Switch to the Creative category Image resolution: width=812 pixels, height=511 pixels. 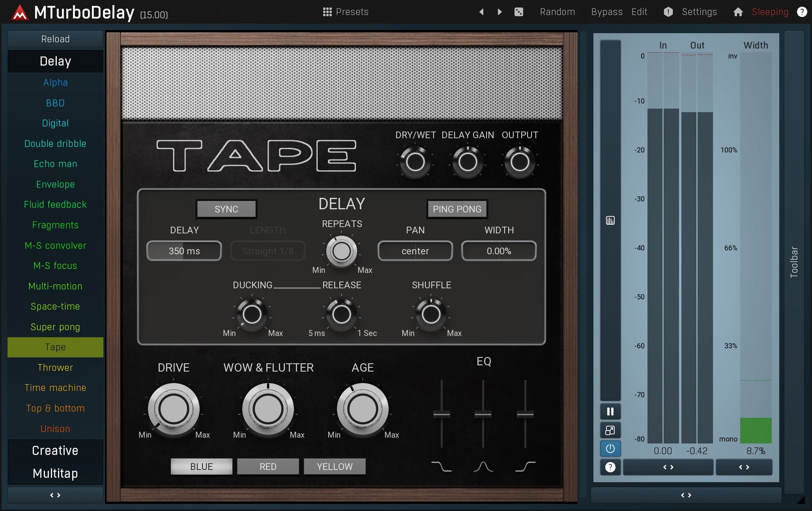55,450
